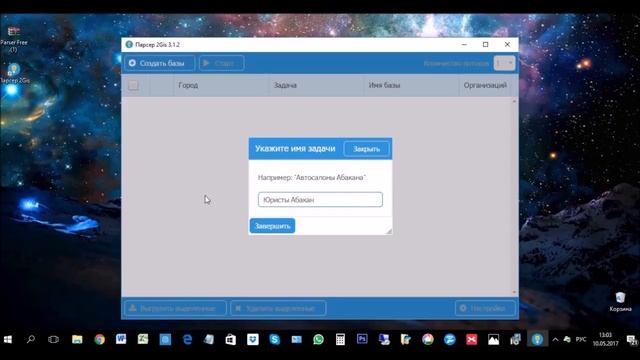Click Выгрузить выделенные at the bottom
This screenshot has height=360, width=640.
[175, 308]
